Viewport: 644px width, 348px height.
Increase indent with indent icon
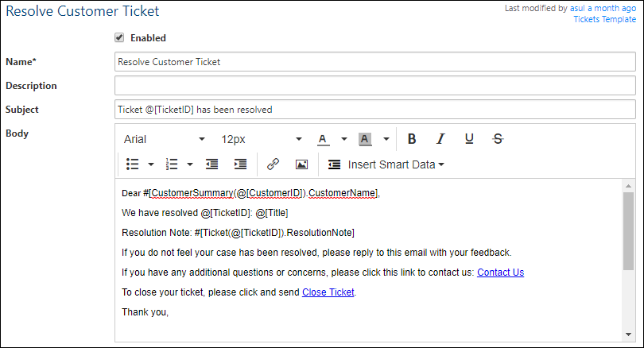click(240, 164)
